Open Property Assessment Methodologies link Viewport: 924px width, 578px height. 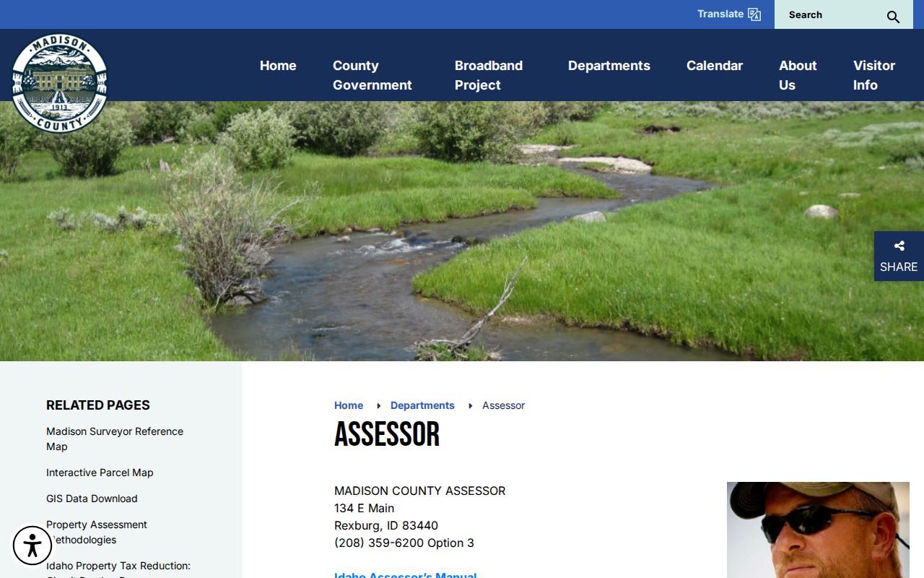tap(97, 532)
